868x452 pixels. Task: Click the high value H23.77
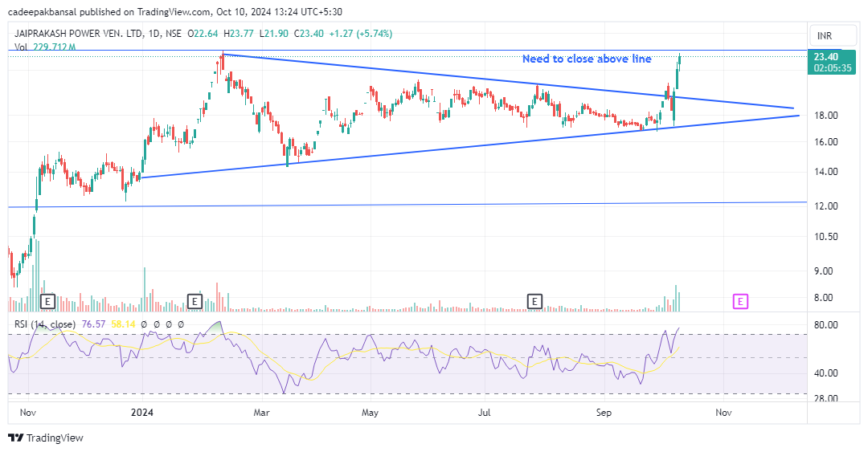coord(238,33)
